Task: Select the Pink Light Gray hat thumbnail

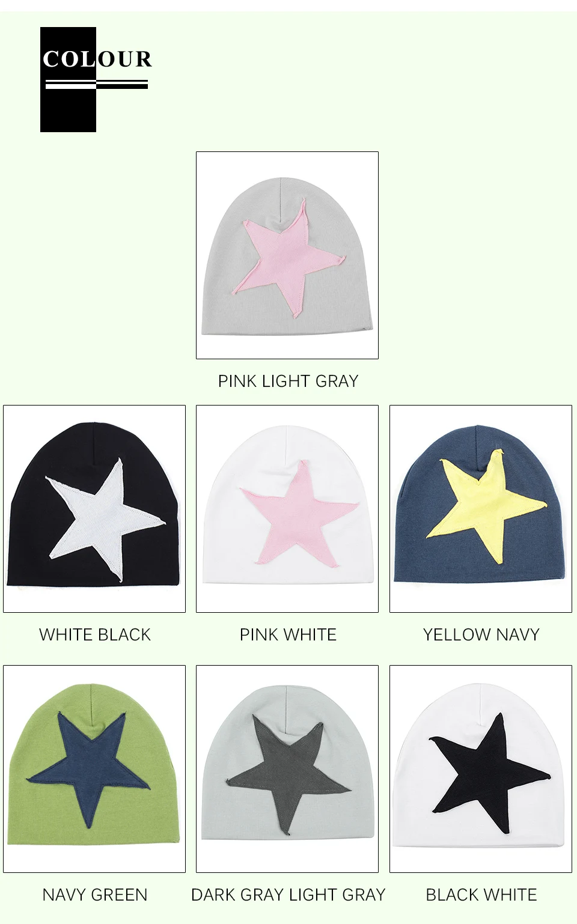Action: tap(287, 255)
